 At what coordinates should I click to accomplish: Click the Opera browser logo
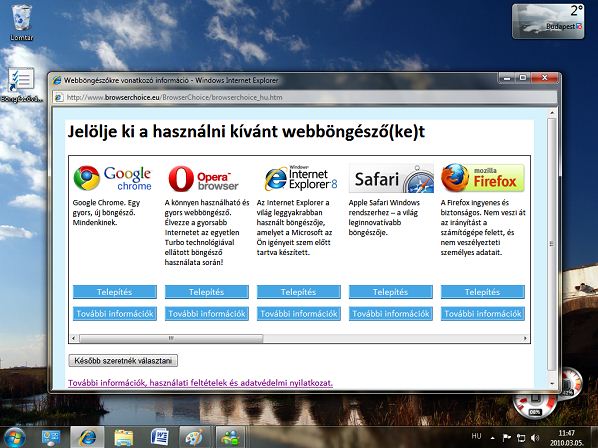pos(204,178)
